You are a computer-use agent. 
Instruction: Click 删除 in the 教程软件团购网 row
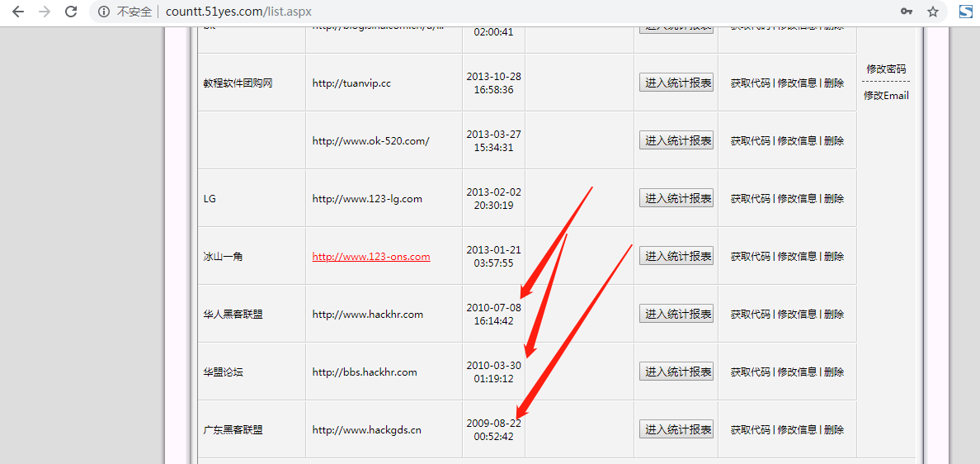click(834, 83)
